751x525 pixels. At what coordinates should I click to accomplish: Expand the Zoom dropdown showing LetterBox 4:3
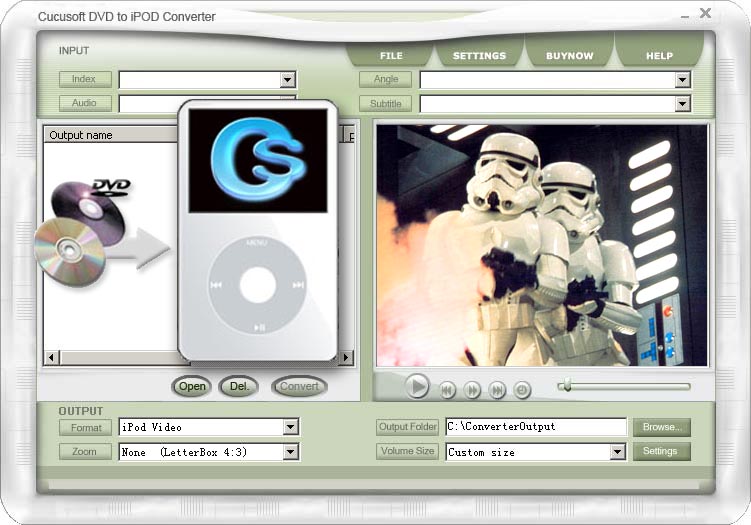[290, 451]
